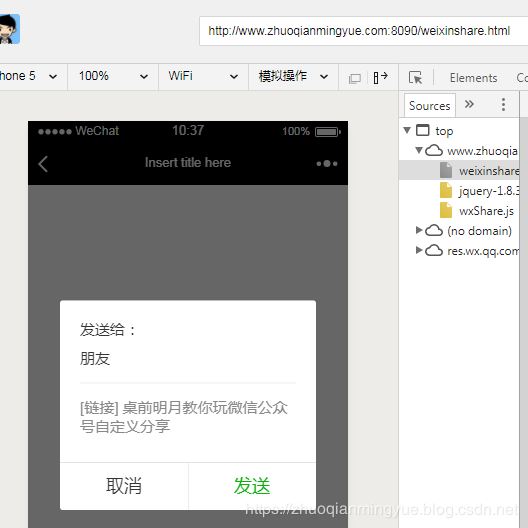Collapse the www.zhuoqia domain node

coord(419,150)
